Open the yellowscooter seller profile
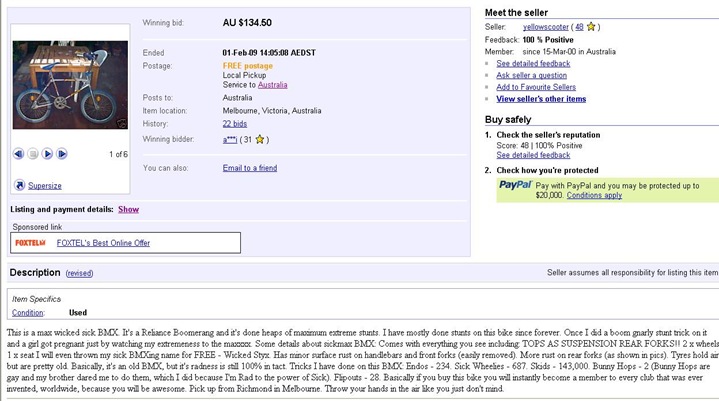 546,27
